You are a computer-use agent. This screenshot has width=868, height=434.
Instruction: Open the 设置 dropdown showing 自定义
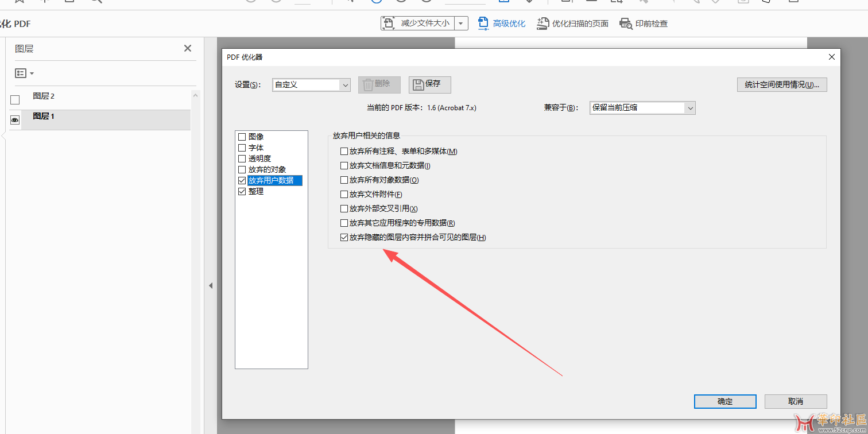[x=311, y=84]
